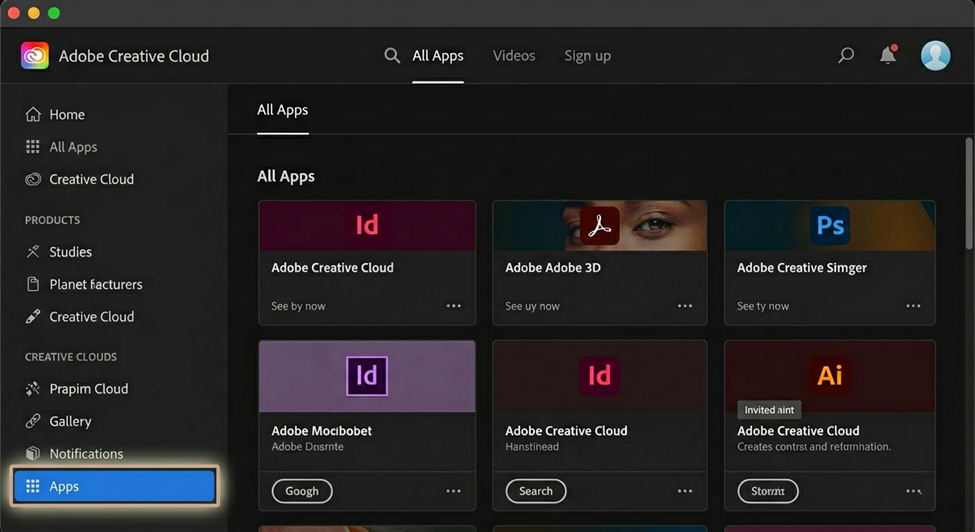Click the Gallery link icon
The image size is (975, 532).
[33, 421]
